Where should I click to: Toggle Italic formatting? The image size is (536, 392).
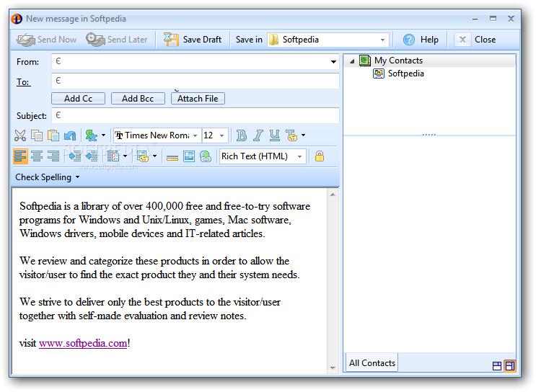coord(258,135)
